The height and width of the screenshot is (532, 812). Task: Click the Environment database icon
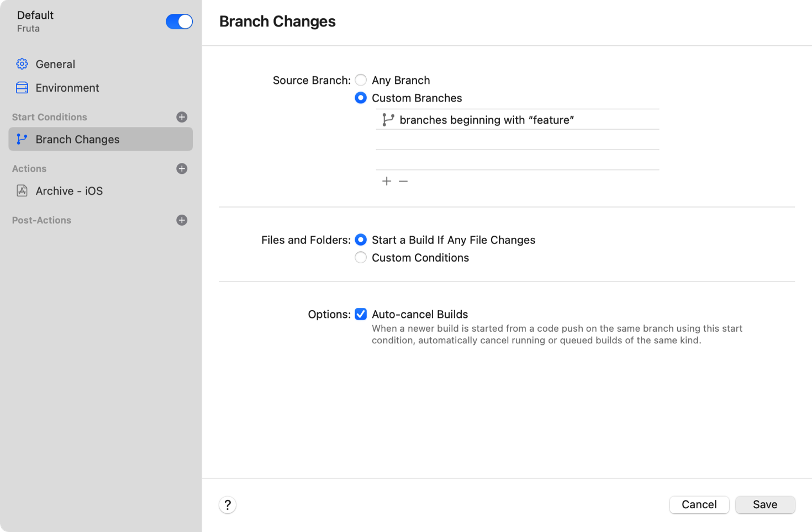(22, 88)
